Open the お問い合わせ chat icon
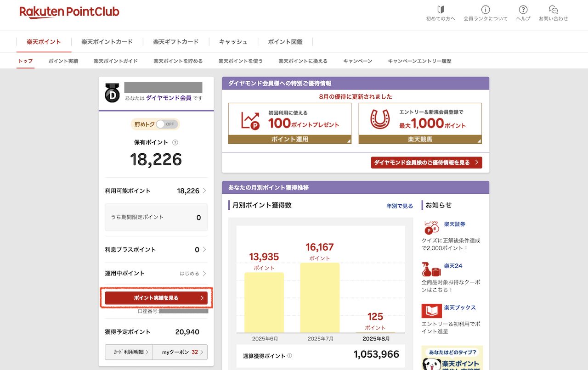Image resolution: width=588 pixels, height=370 pixels. [x=553, y=10]
